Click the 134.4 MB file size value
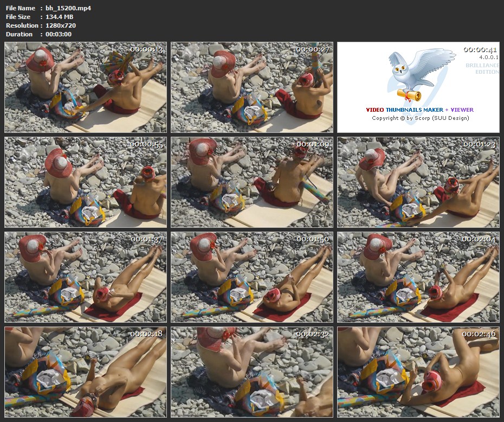The height and width of the screenshot is (422, 504). (59, 17)
